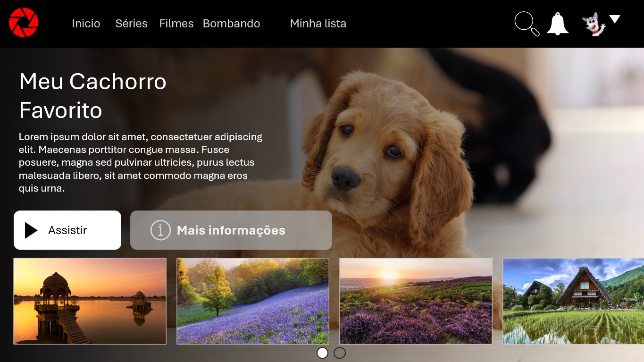The height and width of the screenshot is (362, 644).
Task: Navigate to Filmes
Action: (176, 24)
